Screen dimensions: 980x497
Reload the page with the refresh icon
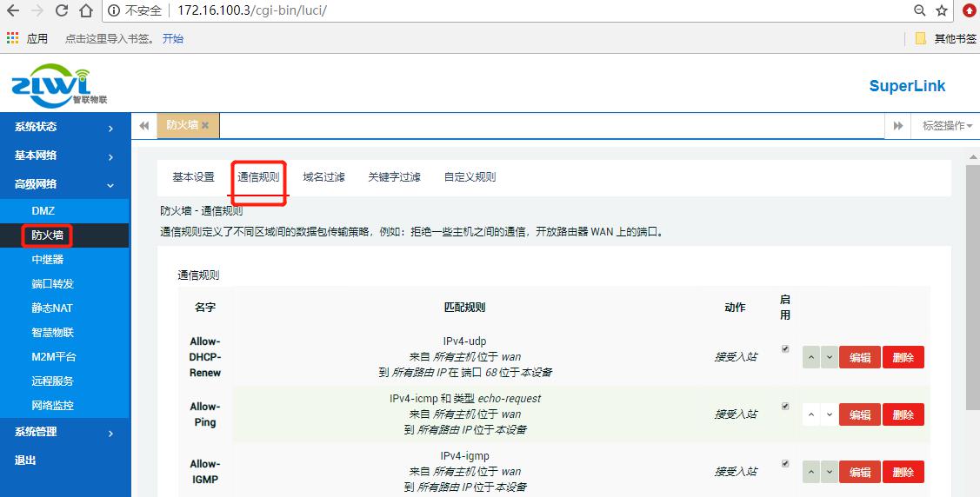(x=61, y=10)
